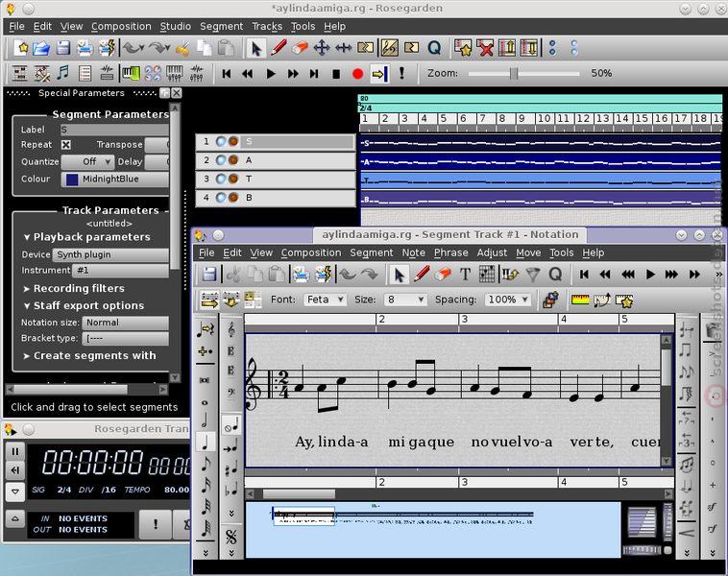Select the Text T tool in notation window
728x576 pixels.
[465, 275]
